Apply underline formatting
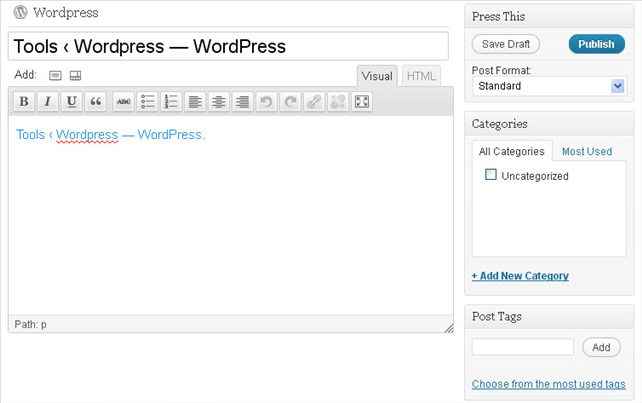The height and width of the screenshot is (403, 642). (x=71, y=101)
